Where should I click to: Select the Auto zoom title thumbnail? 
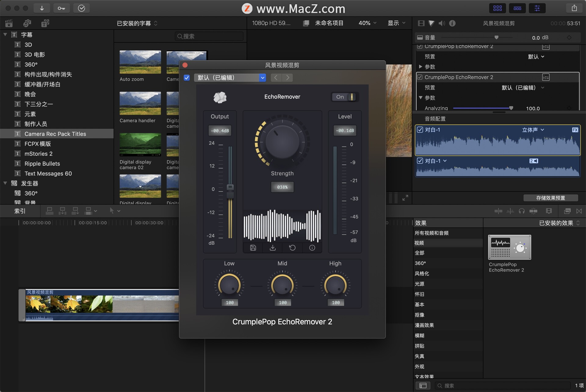tap(140, 62)
